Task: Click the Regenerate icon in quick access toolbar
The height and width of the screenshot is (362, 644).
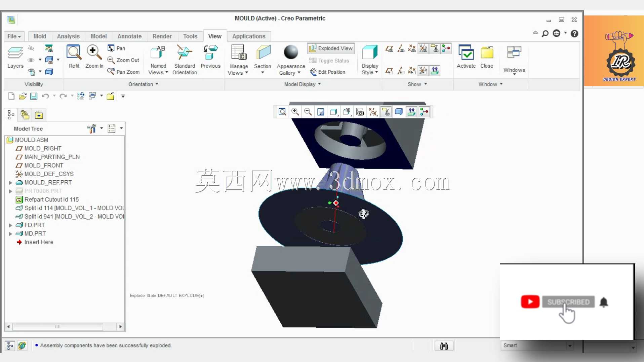Action: point(81,96)
